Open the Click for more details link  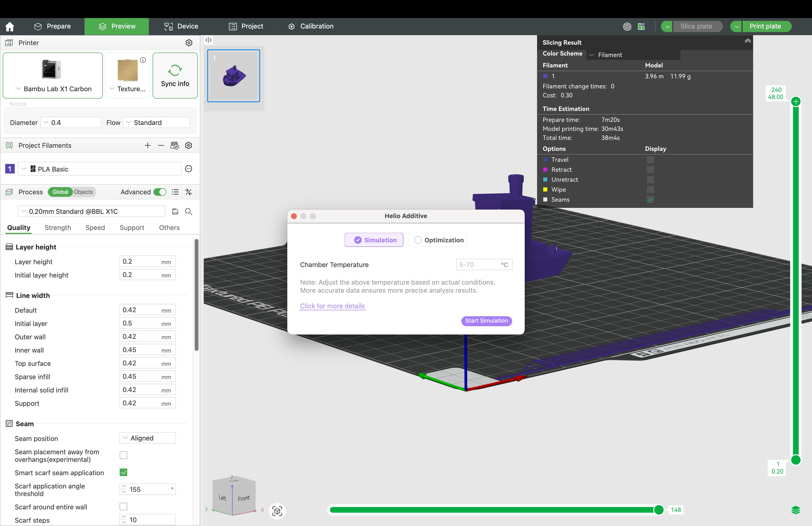point(332,306)
